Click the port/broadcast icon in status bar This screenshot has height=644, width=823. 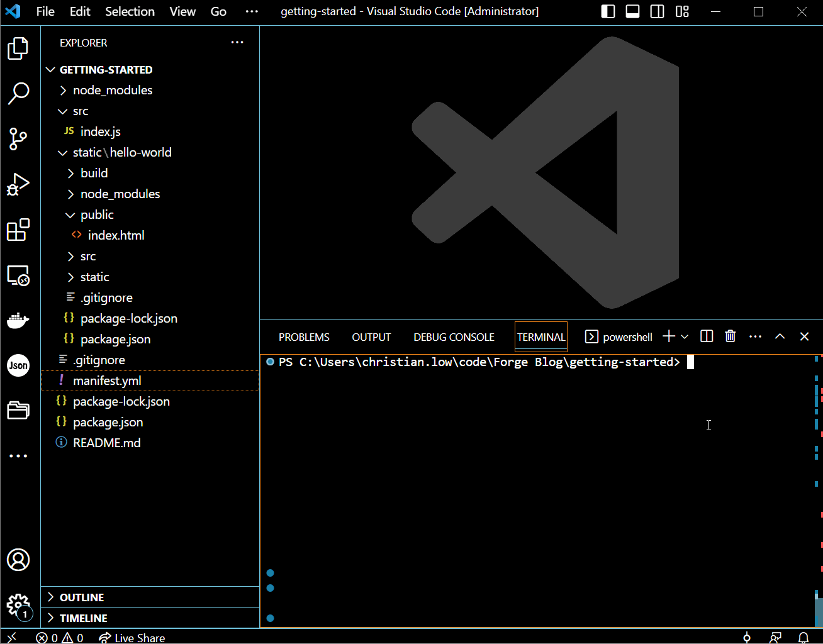pyautogui.click(x=747, y=637)
